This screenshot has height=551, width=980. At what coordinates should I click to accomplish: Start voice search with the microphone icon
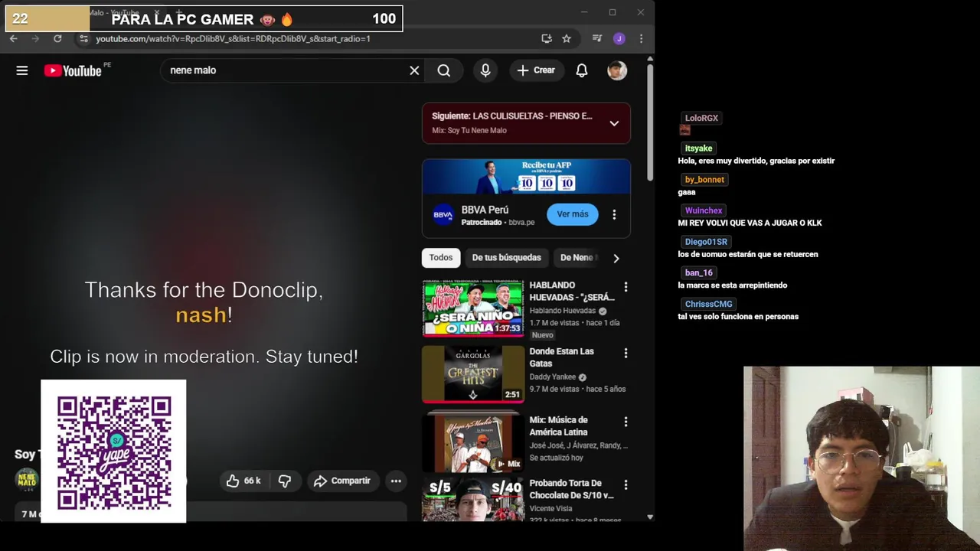[485, 70]
